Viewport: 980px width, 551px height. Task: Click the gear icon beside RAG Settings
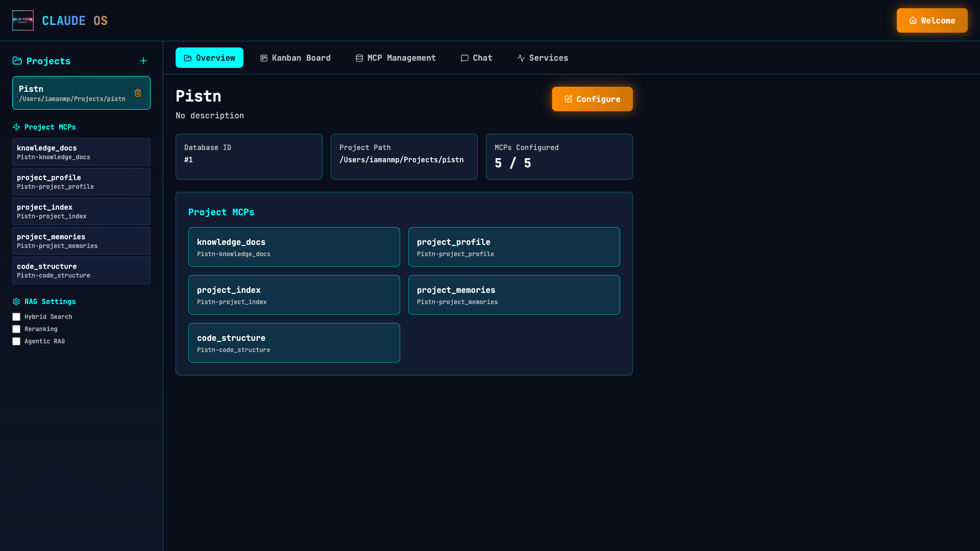(16, 302)
